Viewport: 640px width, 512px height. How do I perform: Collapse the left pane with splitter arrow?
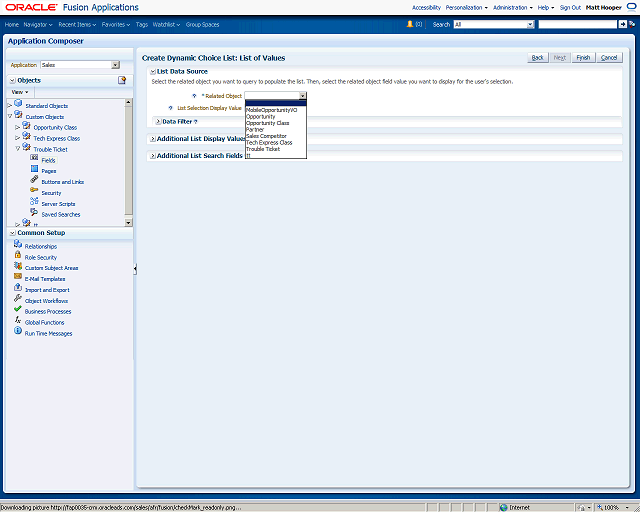tap(135, 269)
